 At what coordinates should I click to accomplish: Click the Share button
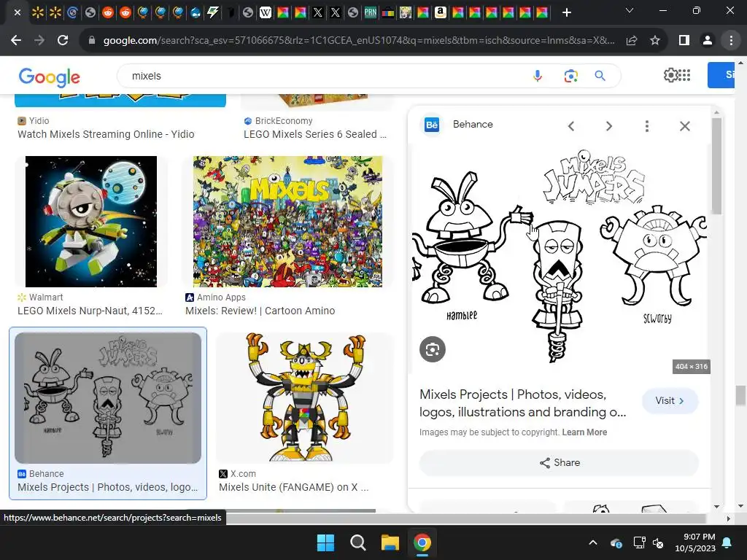560,463
